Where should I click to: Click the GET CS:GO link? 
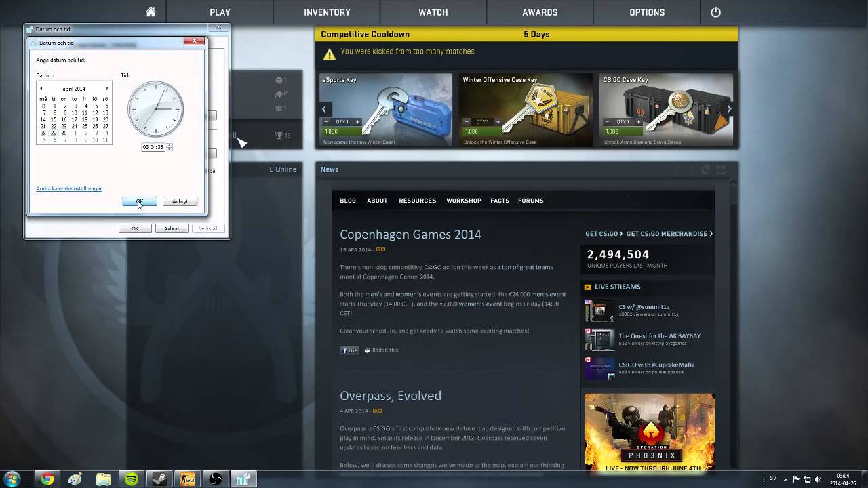[x=604, y=234]
